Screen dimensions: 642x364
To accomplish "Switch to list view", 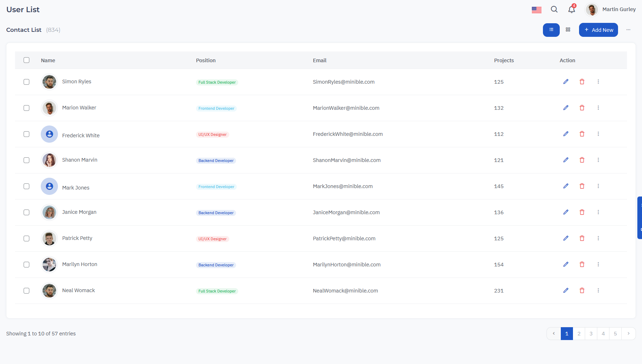I will pos(551,30).
